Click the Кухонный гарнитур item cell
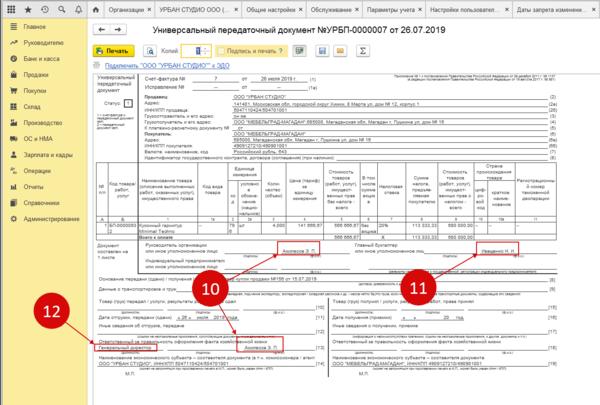 tap(168, 229)
